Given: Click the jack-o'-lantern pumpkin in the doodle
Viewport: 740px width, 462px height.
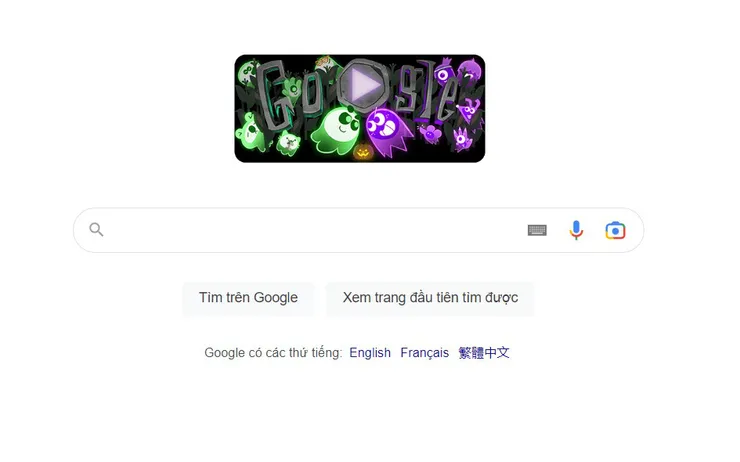Looking at the screenshot, I should 362,152.
